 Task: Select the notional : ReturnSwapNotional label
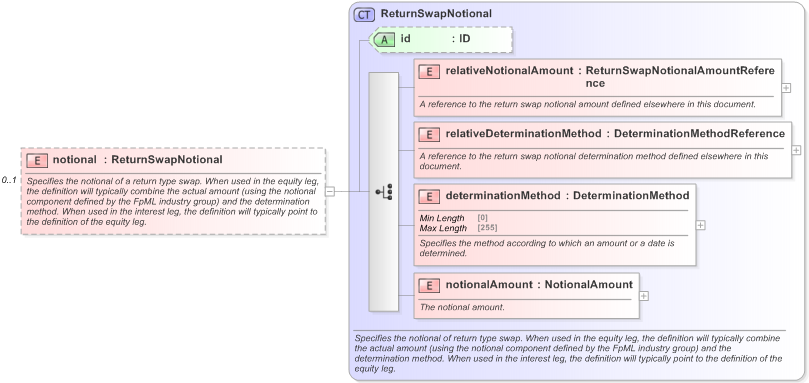[x=137, y=159]
